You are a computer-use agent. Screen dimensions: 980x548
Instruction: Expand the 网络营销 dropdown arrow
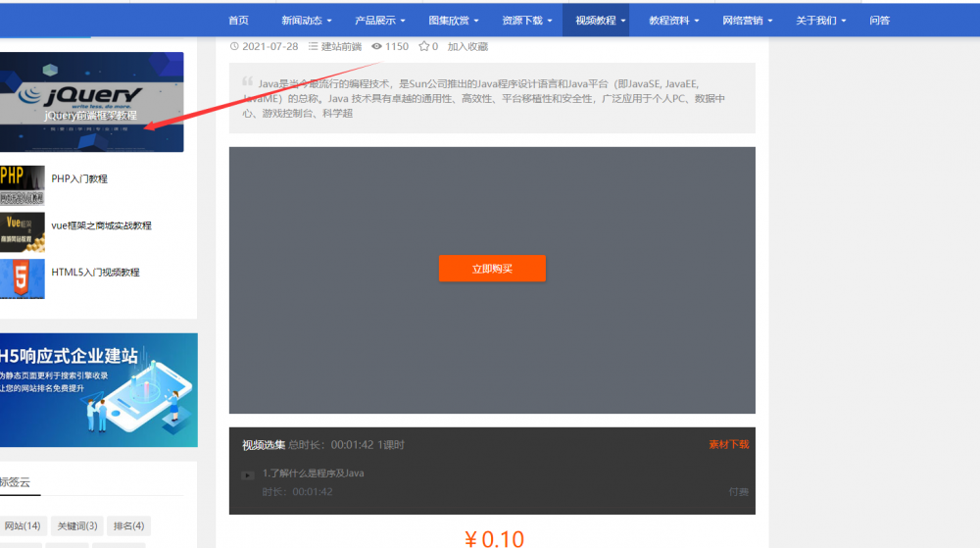click(770, 22)
